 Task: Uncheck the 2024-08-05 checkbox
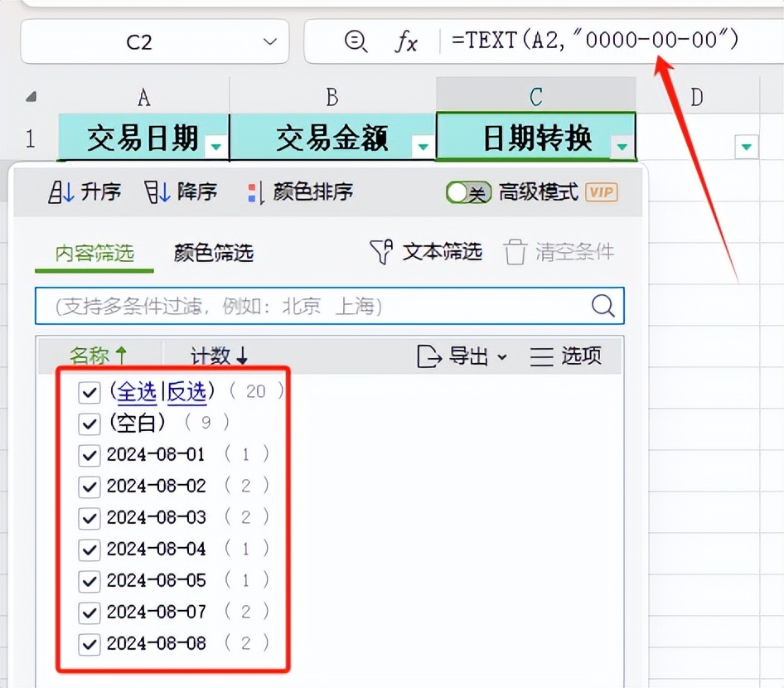click(x=89, y=581)
